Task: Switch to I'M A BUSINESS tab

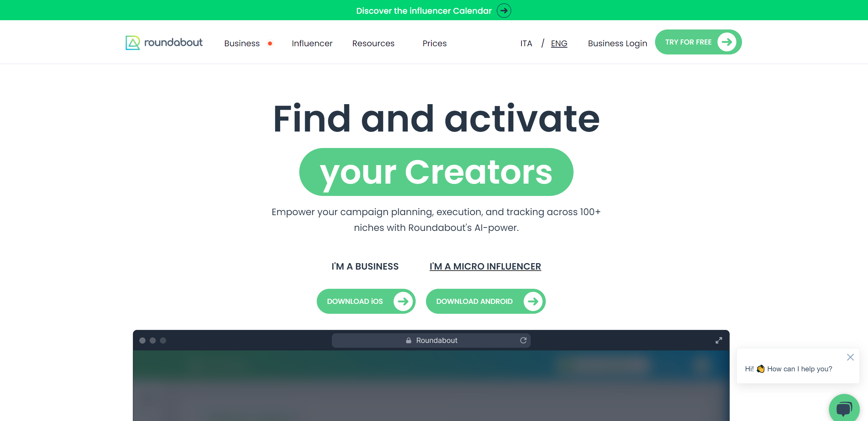Action: pyautogui.click(x=365, y=266)
